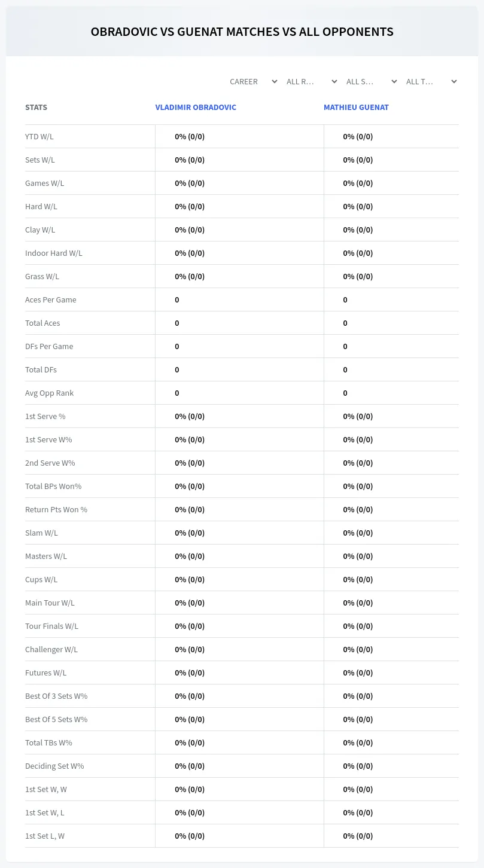Image resolution: width=484 pixels, height=868 pixels.
Task: Click the Deciding Set W% label
Action: tap(54, 766)
